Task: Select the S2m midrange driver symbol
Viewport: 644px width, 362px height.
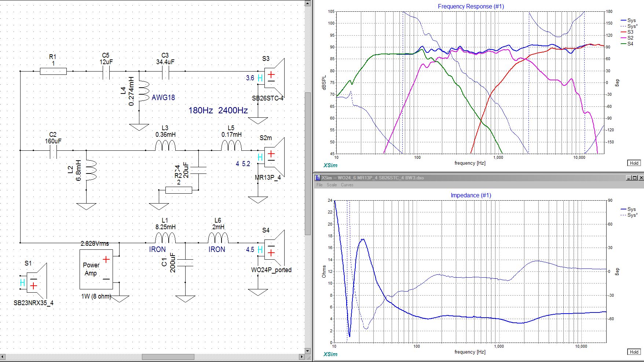Action: click(274, 157)
